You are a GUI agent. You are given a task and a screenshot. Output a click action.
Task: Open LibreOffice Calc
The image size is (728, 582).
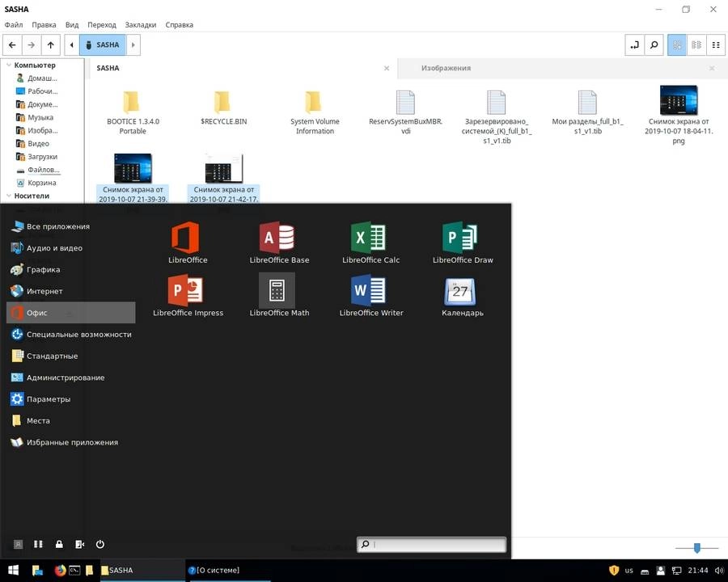(x=370, y=242)
